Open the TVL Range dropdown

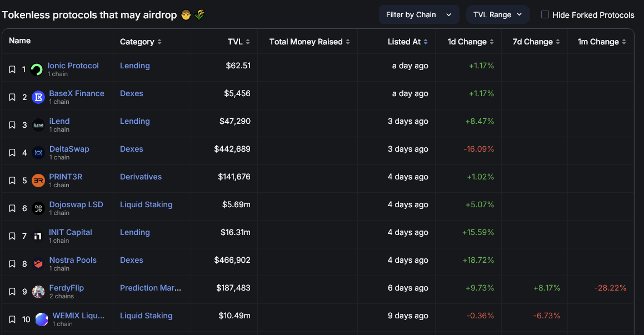(x=498, y=15)
